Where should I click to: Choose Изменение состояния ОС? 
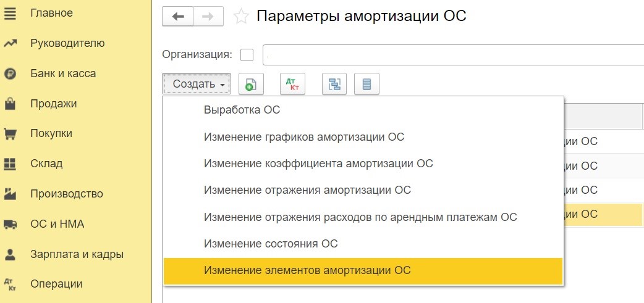point(363,244)
